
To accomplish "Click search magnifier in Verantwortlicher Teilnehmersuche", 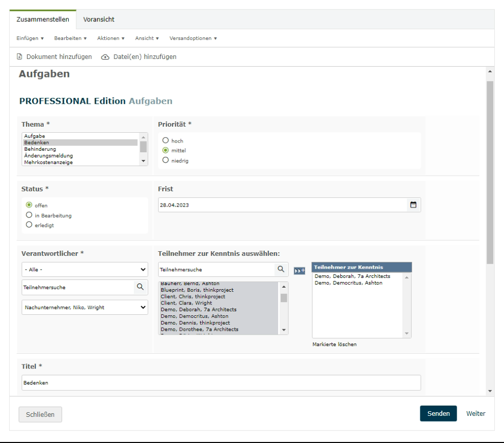I will [140, 287].
